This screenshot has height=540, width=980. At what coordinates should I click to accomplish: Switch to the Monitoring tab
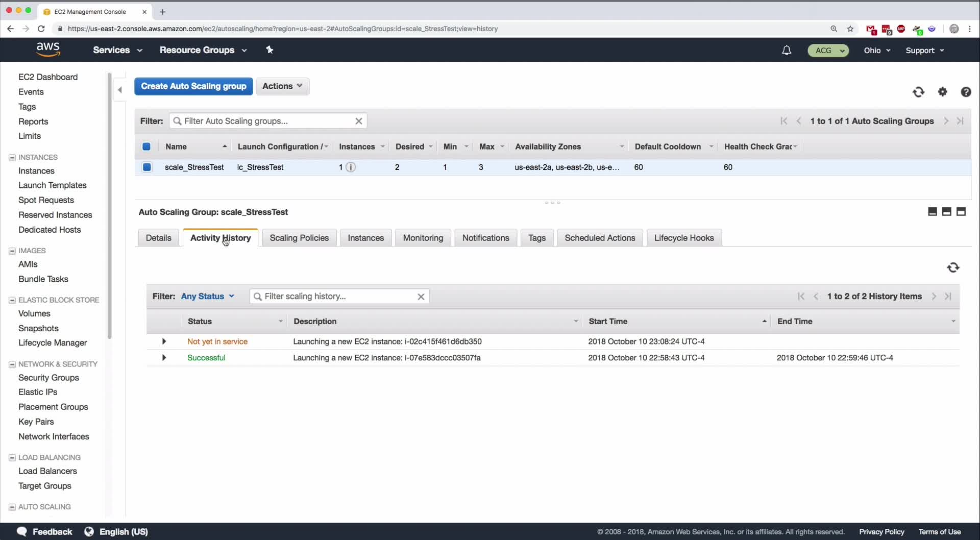pos(423,238)
